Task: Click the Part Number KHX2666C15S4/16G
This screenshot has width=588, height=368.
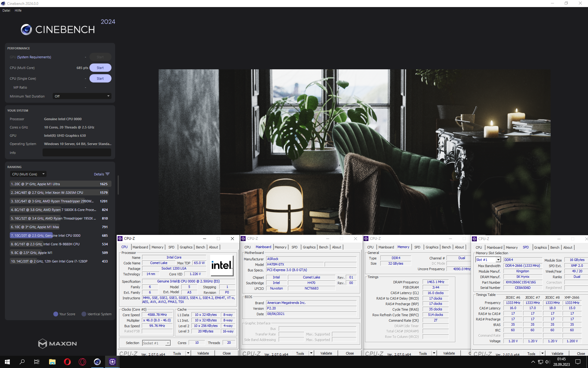Action: click(522, 282)
